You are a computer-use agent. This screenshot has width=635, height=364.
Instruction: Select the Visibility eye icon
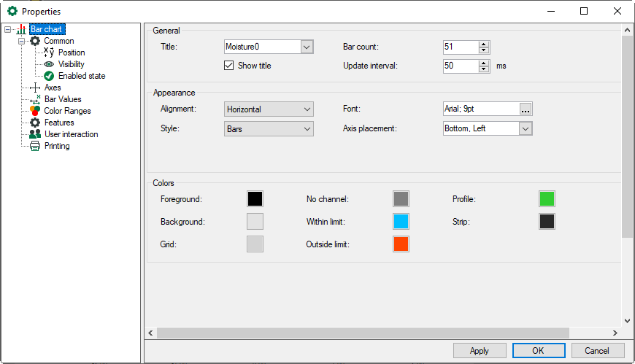pos(49,64)
